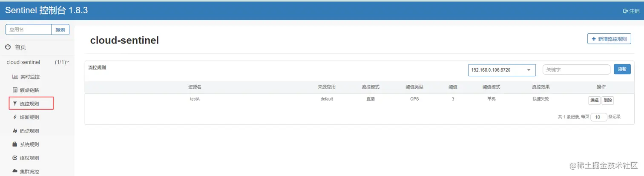Click the lock icon for 系统规则

point(15,144)
